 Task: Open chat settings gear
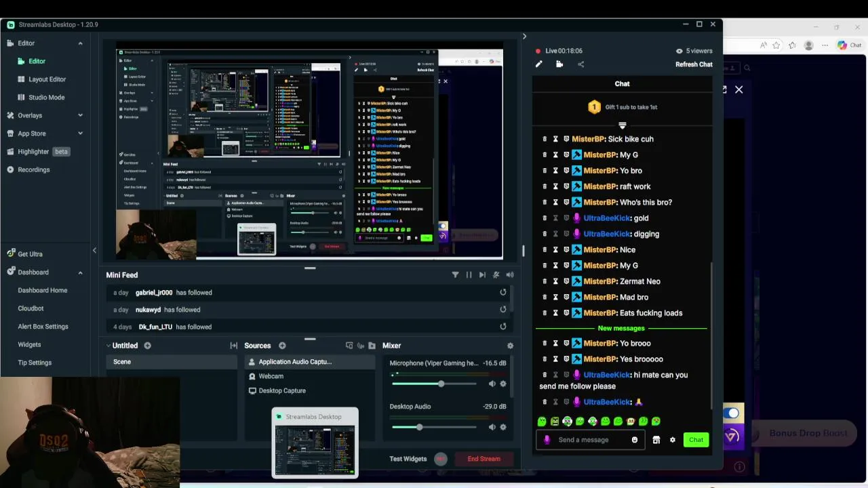(673, 440)
